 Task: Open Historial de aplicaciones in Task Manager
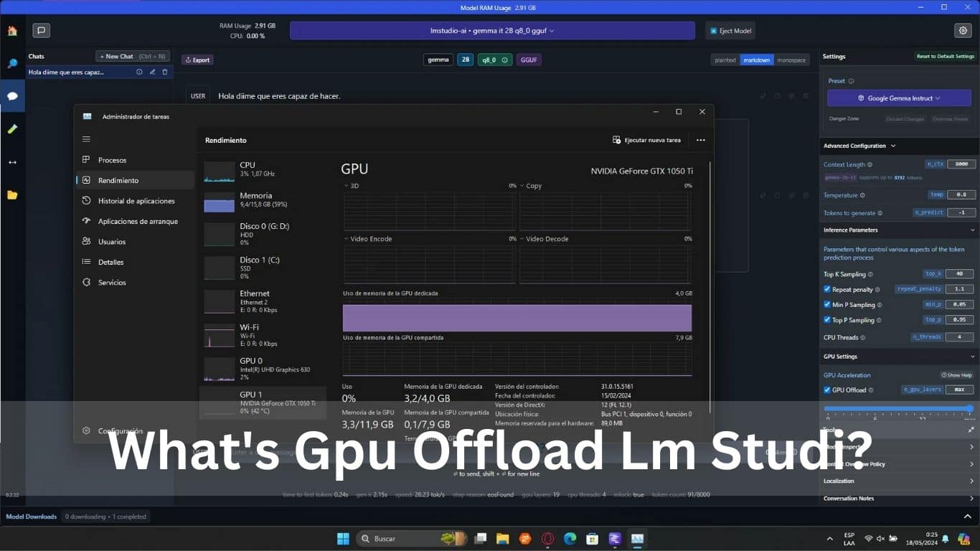(135, 201)
